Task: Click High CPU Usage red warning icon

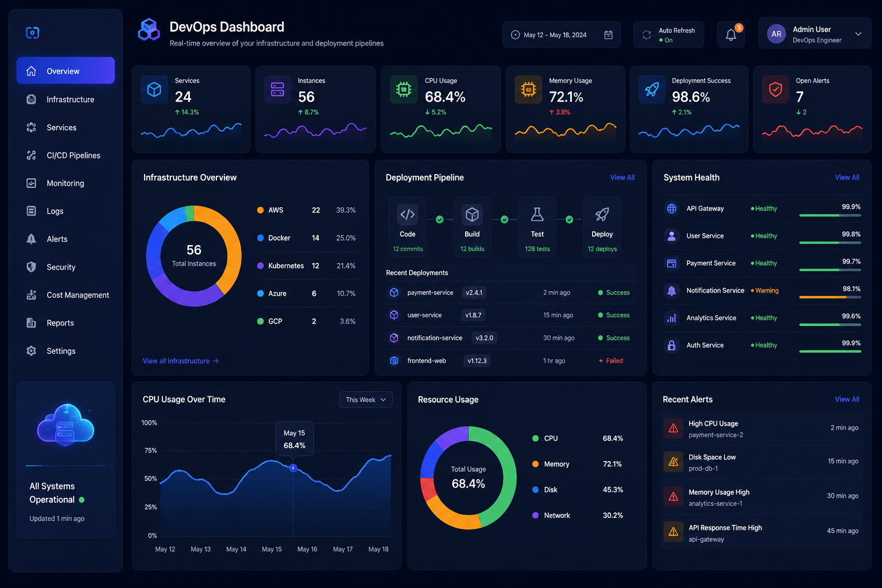Action: [673, 428]
